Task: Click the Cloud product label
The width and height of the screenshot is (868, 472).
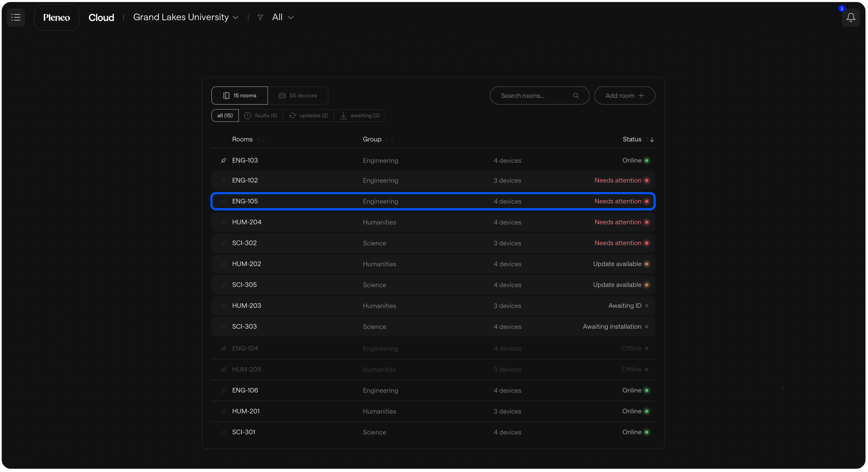Action: [101, 17]
